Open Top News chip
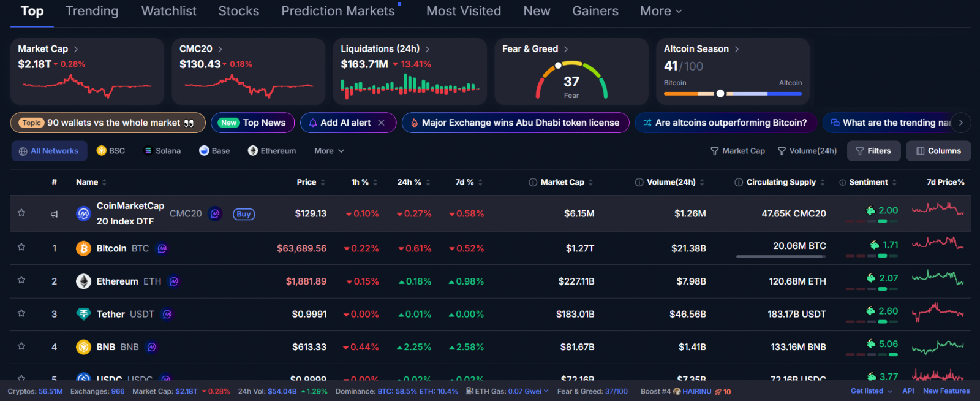The height and width of the screenshot is (401, 980). tap(253, 123)
